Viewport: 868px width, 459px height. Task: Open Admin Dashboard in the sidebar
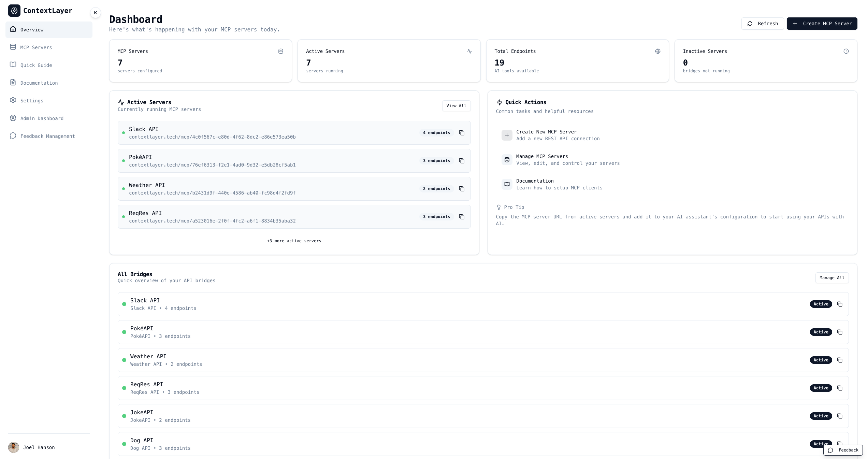pos(42,118)
